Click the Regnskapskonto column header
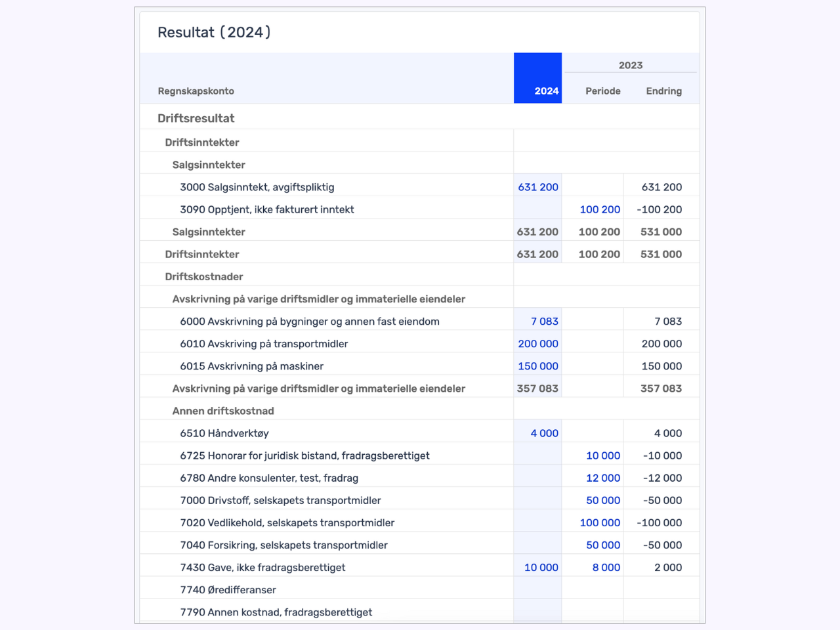 196,91
